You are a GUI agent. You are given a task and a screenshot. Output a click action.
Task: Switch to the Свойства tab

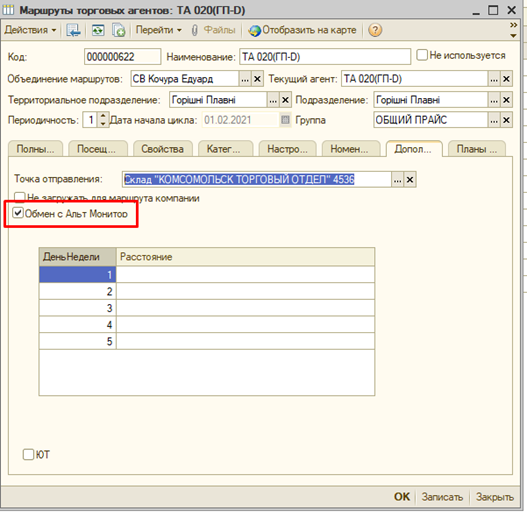point(163,149)
